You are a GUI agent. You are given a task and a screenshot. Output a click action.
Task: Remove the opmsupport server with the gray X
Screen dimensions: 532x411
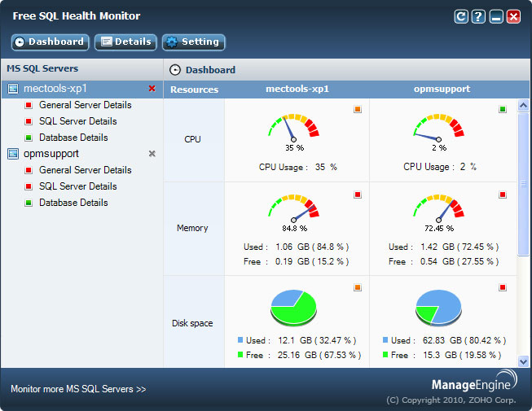[152, 154]
